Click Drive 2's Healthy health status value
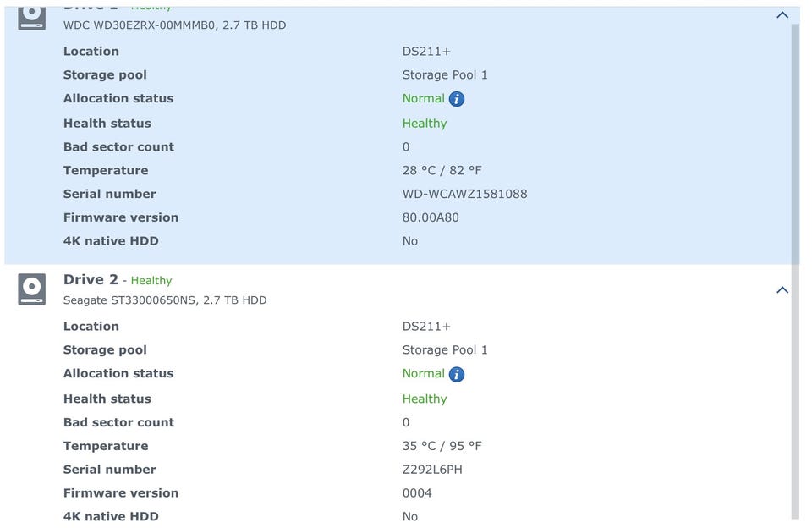 click(x=424, y=399)
